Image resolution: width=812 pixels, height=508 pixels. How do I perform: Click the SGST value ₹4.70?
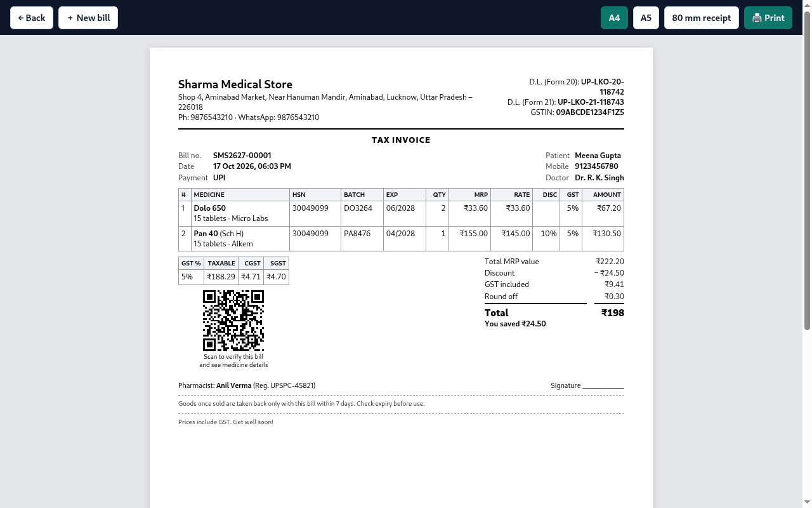pyautogui.click(x=276, y=277)
